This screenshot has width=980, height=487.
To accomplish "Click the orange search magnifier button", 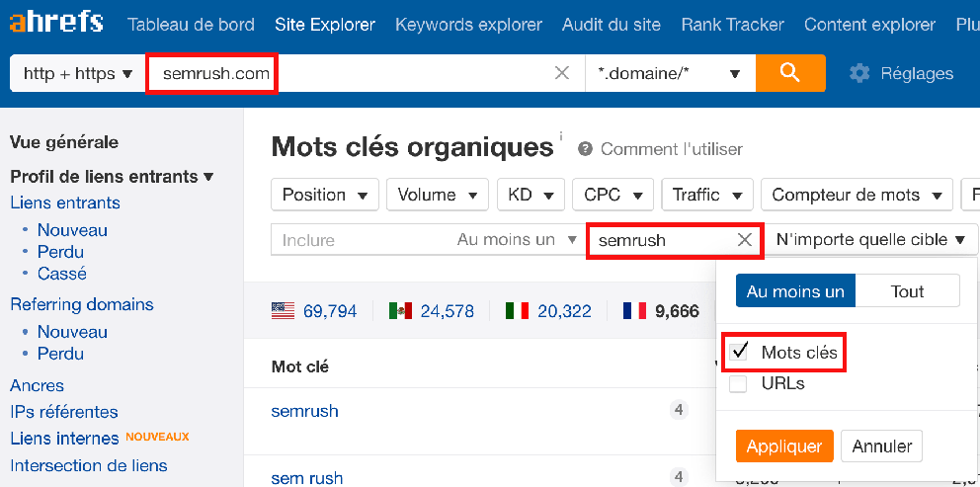I will (790, 73).
